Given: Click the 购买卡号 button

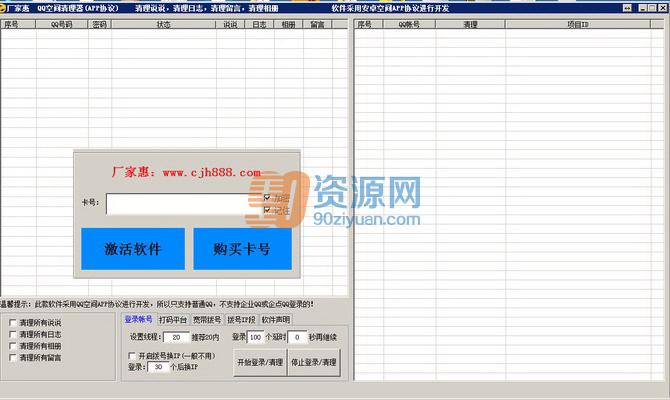Looking at the screenshot, I should [242, 249].
